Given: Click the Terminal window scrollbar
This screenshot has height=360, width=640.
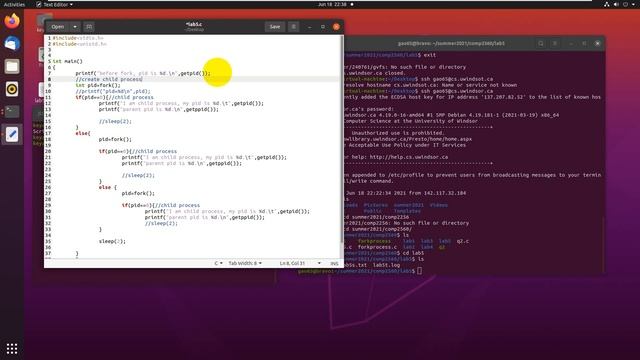Looking at the screenshot, I should (603, 245).
